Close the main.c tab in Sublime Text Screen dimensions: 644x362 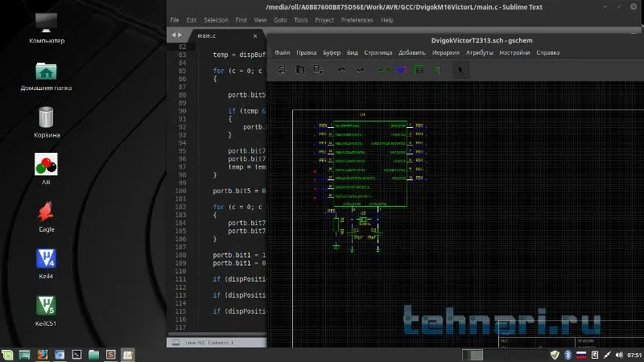click(255, 36)
